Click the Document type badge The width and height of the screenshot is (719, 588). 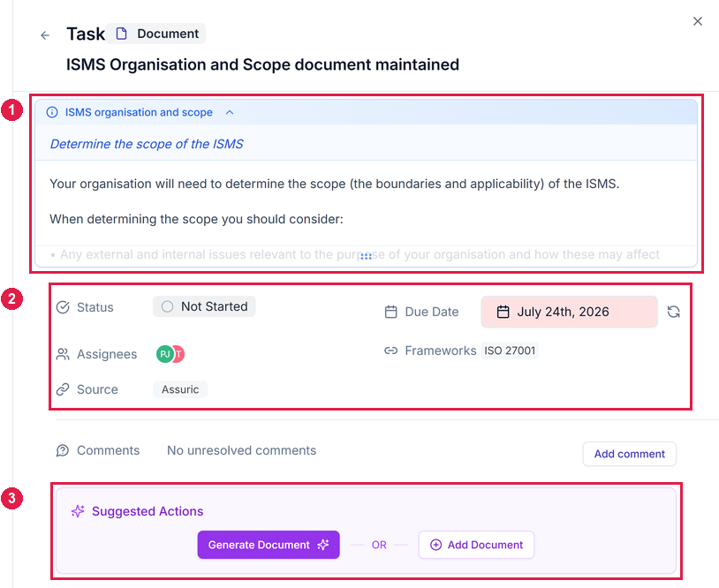pos(156,34)
